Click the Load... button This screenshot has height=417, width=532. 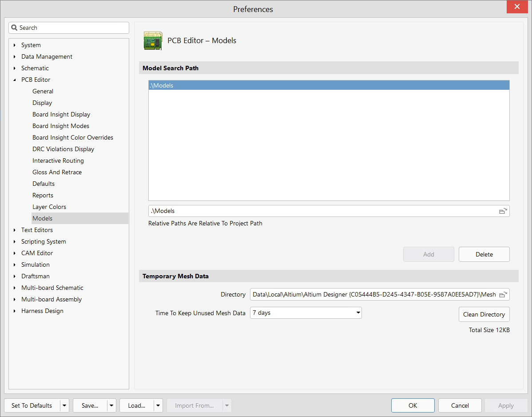(x=137, y=405)
